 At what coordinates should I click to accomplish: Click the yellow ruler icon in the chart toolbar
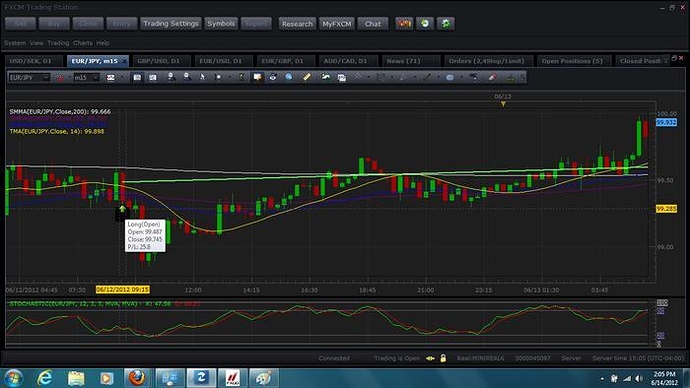click(307, 77)
